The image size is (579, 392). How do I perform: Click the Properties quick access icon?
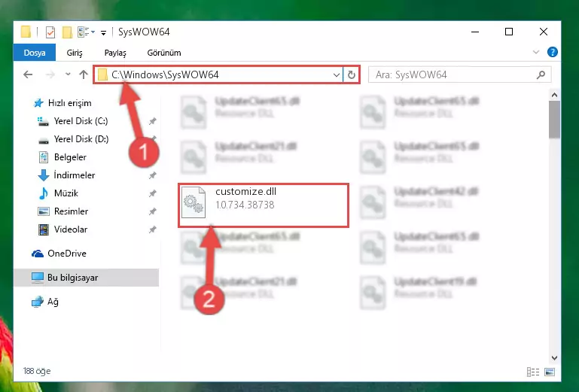[50, 32]
